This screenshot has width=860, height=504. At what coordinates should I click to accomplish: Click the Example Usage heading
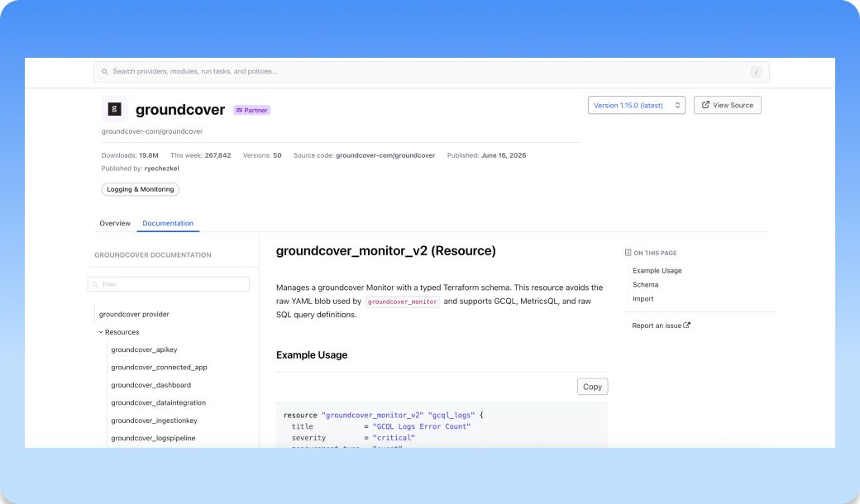tap(312, 355)
